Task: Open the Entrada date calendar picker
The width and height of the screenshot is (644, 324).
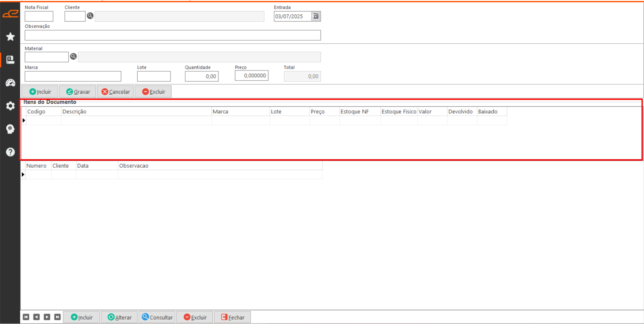Action: (x=315, y=16)
